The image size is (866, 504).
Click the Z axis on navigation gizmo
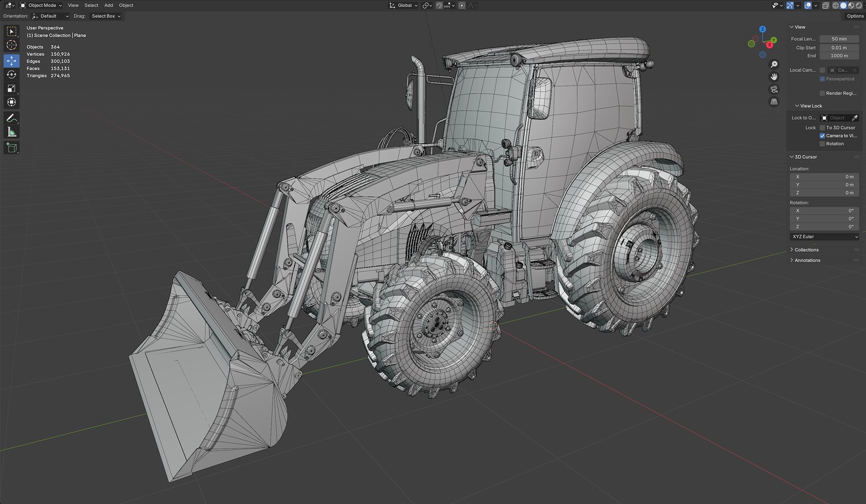763,29
